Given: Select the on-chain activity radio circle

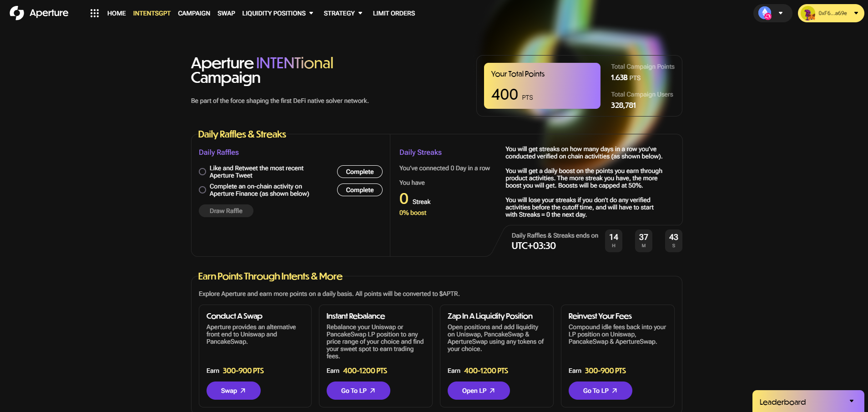Looking at the screenshot, I should coord(202,190).
